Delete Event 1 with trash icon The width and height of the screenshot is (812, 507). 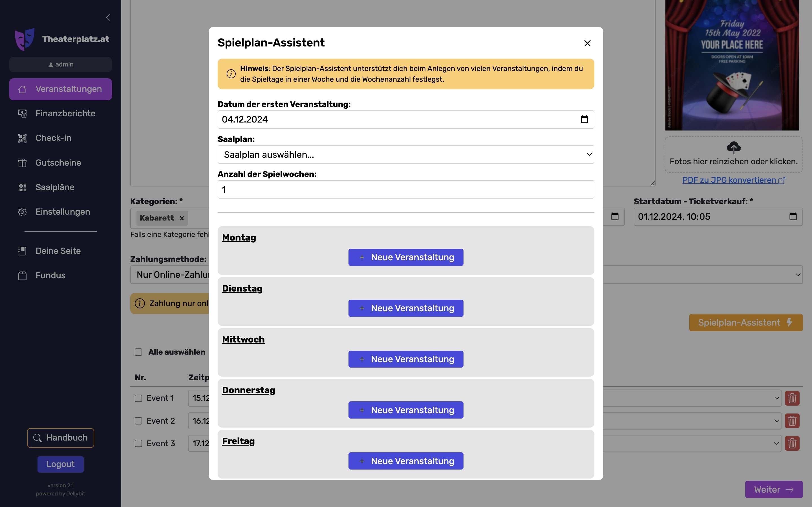click(x=792, y=398)
